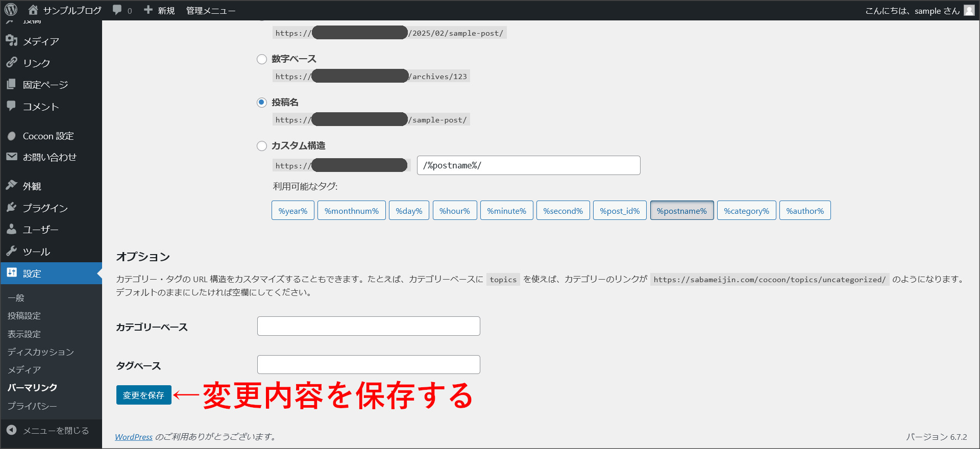The image size is (980, 449).
Task: Open the サンプルブログ home icon
Action: (x=33, y=10)
